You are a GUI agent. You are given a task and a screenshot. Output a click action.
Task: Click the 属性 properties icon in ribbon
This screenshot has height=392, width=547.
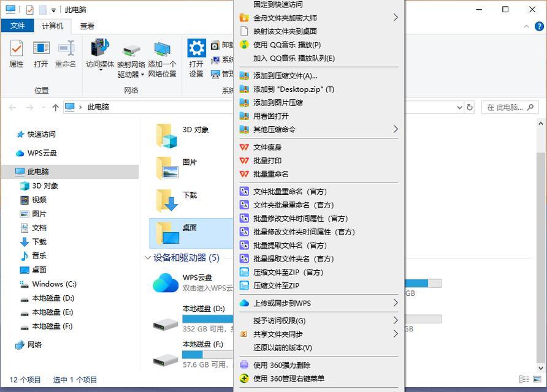[17, 48]
